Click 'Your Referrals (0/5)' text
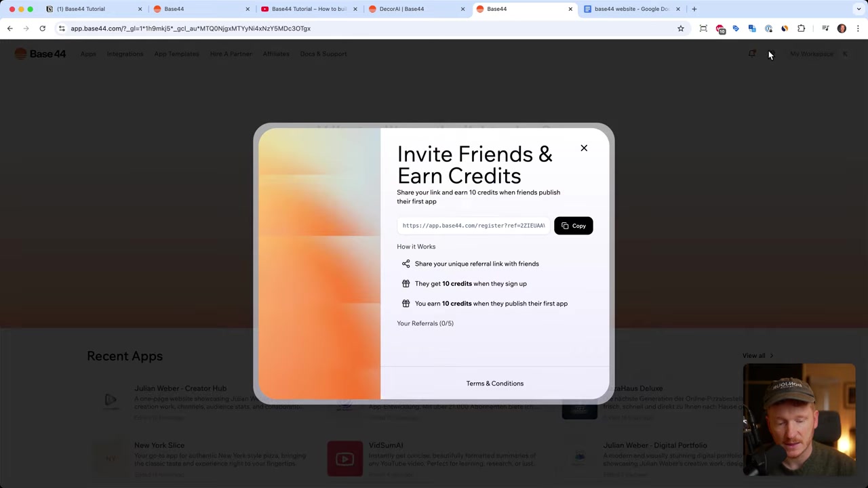868x488 pixels. 425,323
